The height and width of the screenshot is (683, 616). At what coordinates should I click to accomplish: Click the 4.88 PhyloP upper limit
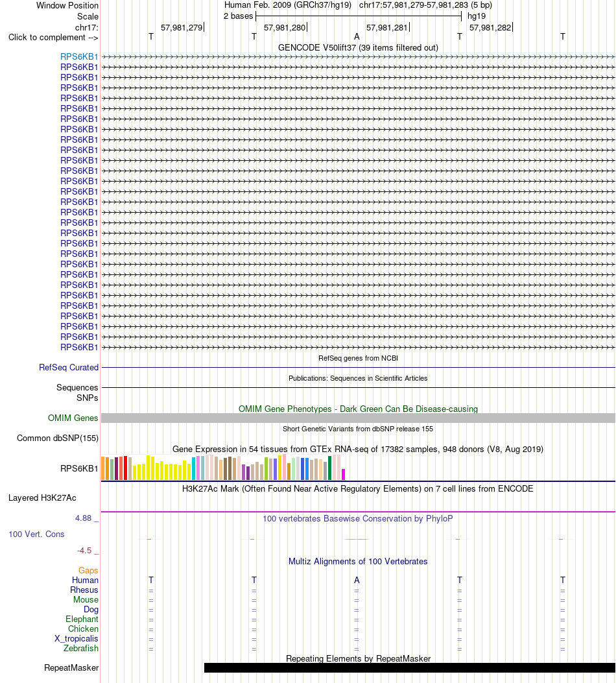(83, 518)
